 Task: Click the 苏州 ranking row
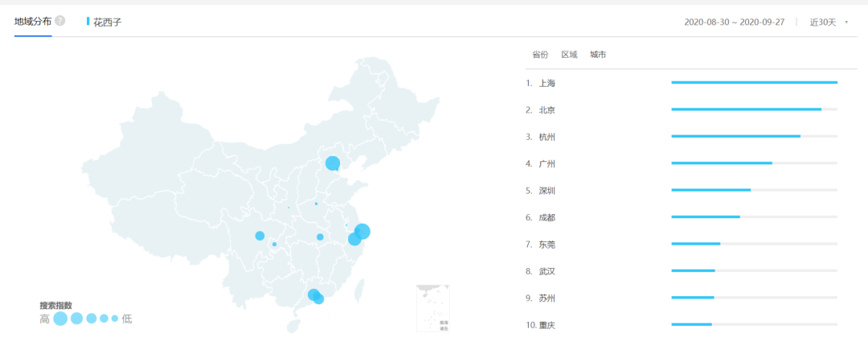[682, 298]
